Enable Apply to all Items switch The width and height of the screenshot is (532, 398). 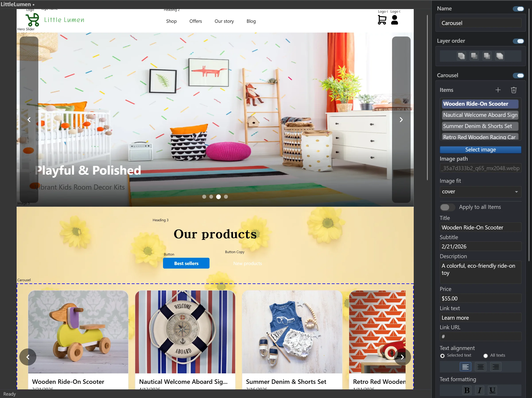[447, 207]
